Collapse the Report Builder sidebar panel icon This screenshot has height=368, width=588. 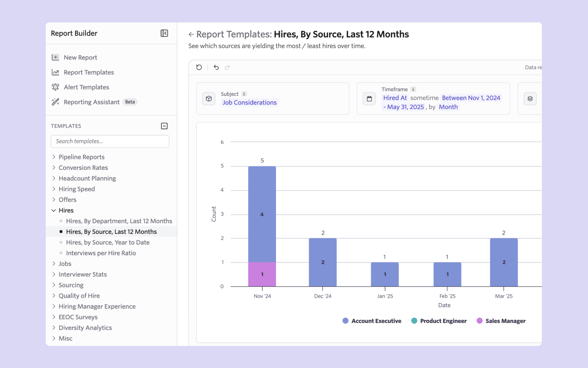(164, 34)
